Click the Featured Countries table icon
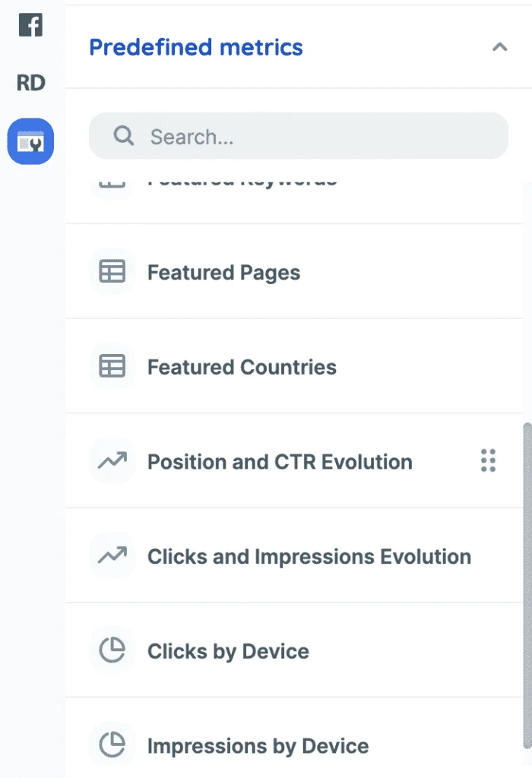 112,367
